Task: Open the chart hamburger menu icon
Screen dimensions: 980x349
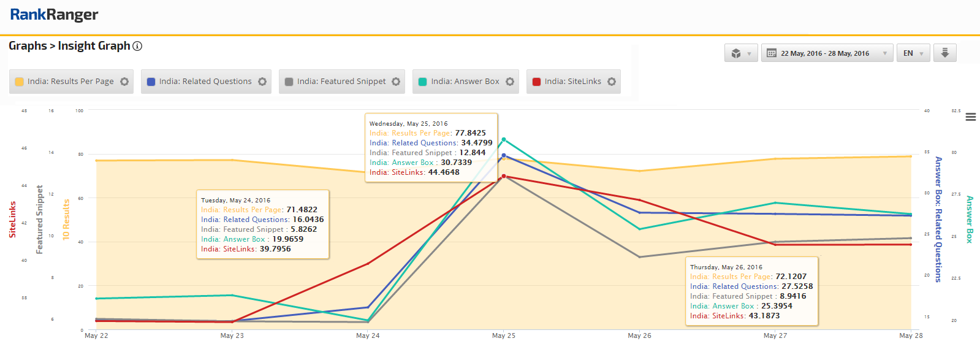Action: (971, 117)
